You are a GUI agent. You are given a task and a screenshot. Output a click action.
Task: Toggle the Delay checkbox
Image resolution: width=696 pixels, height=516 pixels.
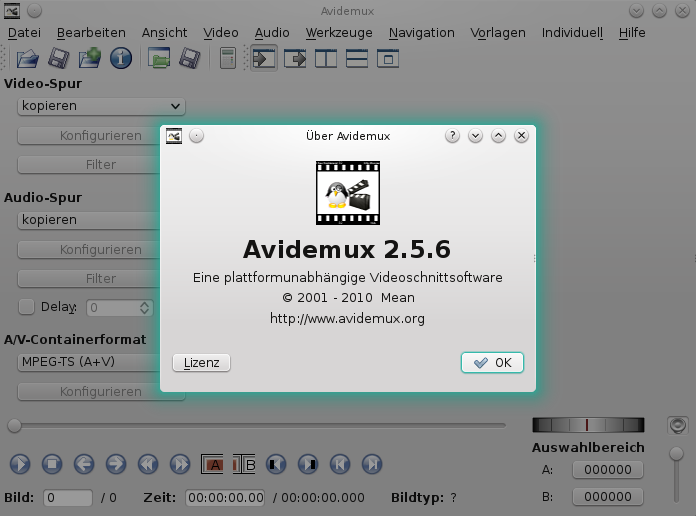26,307
